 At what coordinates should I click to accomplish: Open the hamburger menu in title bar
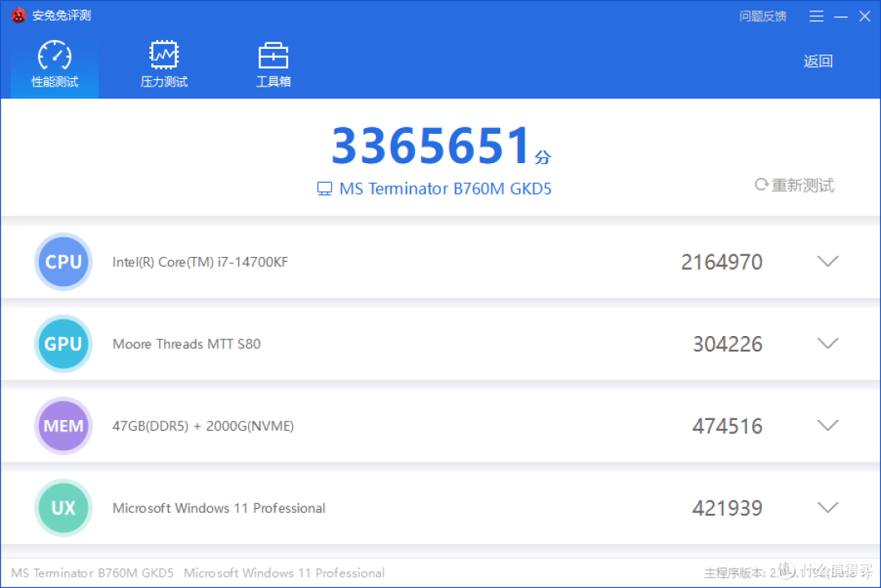pos(817,16)
